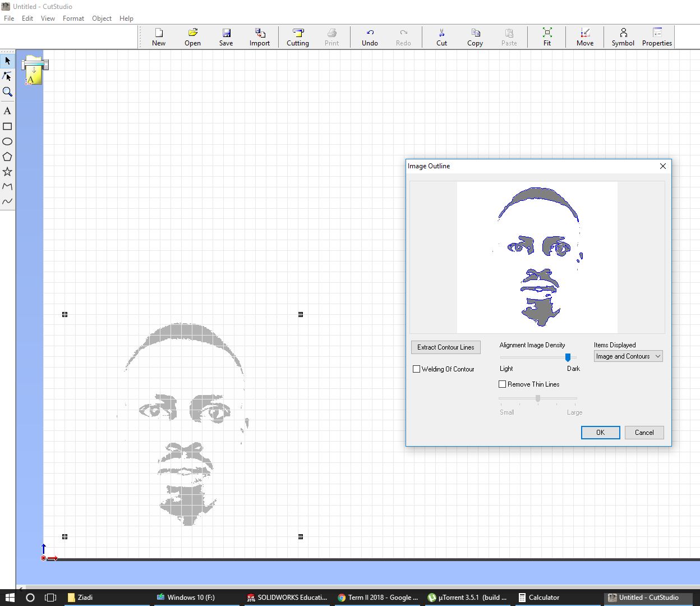Open Task View on the taskbar
This screenshot has width=700, height=606.
tap(50, 598)
